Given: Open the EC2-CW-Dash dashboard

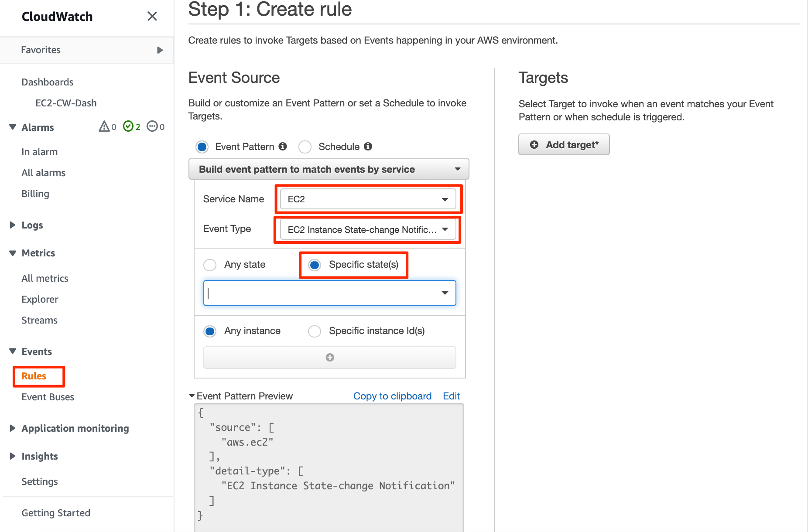Looking at the screenshot, I should click(66, 103).
